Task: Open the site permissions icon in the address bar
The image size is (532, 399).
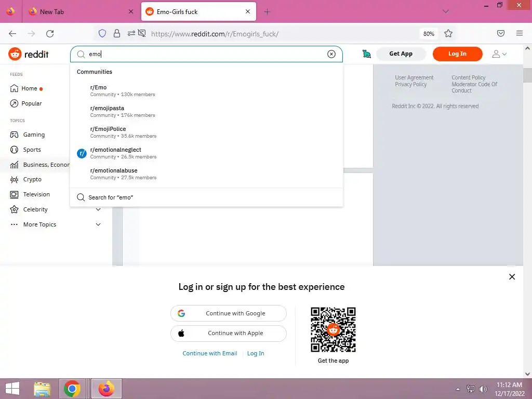Action: point(131,34)
